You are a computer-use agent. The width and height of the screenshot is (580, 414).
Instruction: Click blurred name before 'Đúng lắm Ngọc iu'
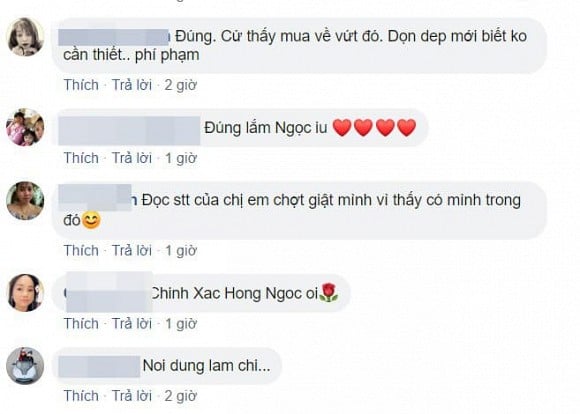[129, 131]
